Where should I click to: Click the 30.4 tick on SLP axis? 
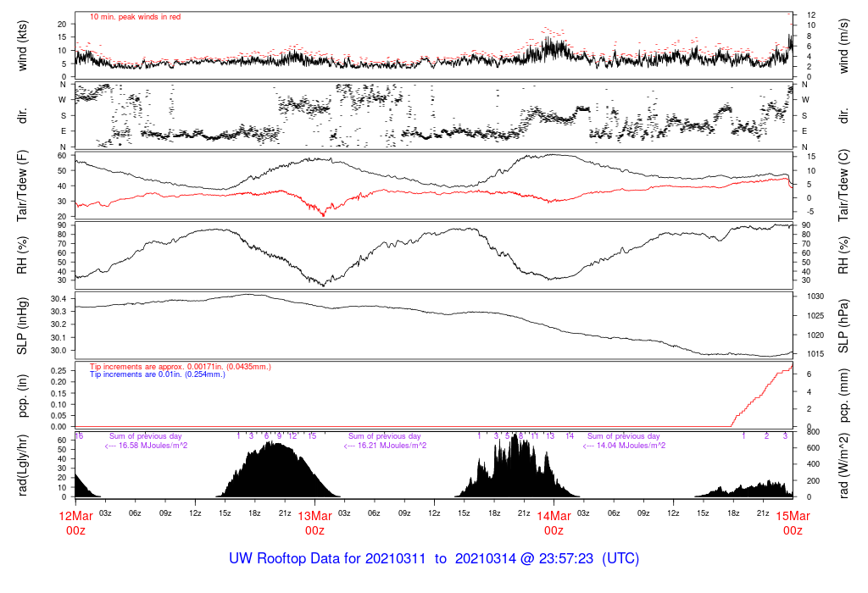pyautogui.click(x=58, y=299)
